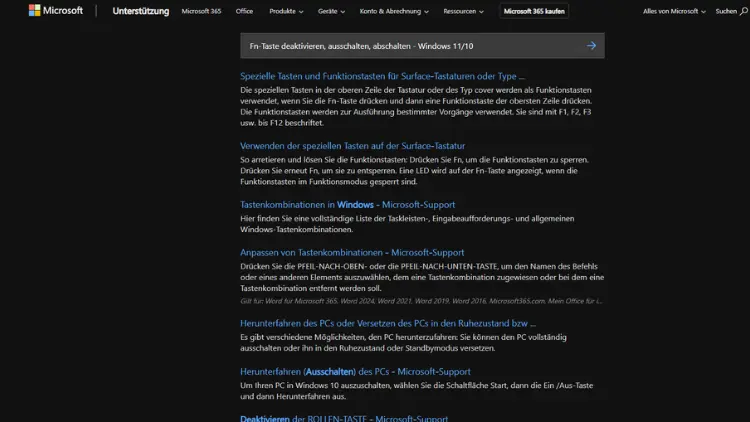750x422 pixels.
Task: Open Verwenden der speziellen Tasten result
Action: coord(353,146)
